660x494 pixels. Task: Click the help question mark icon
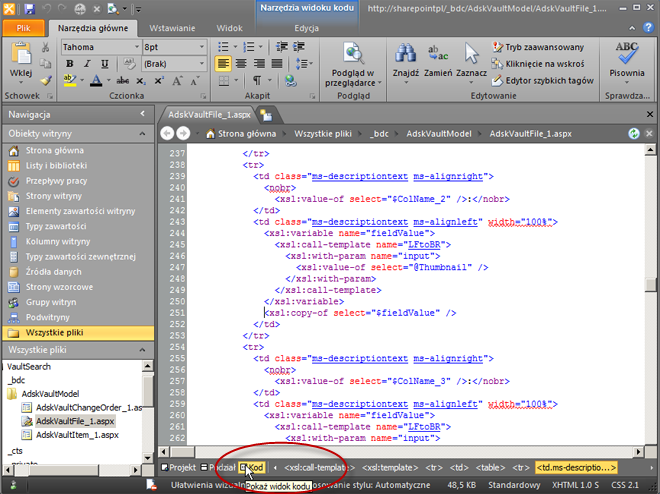coord(648,27)
